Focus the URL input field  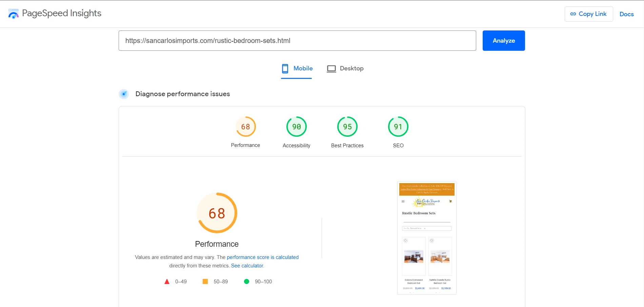(x=297, y=41)
